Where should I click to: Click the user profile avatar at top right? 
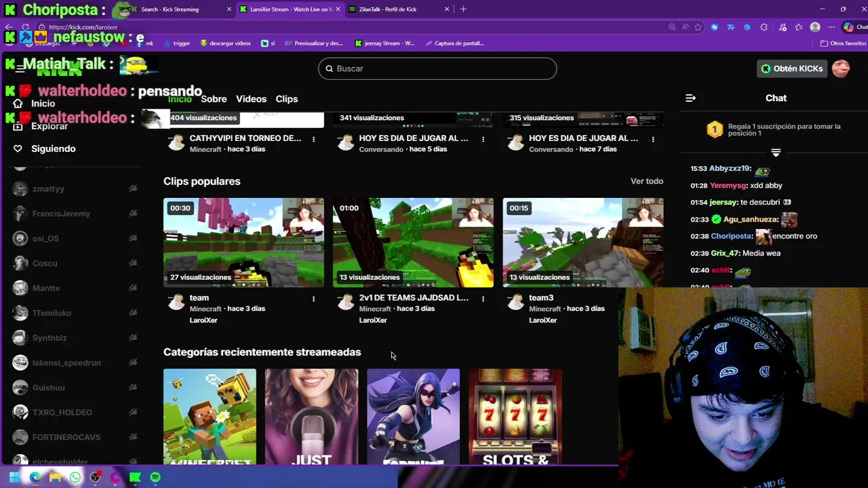point(840,68)
